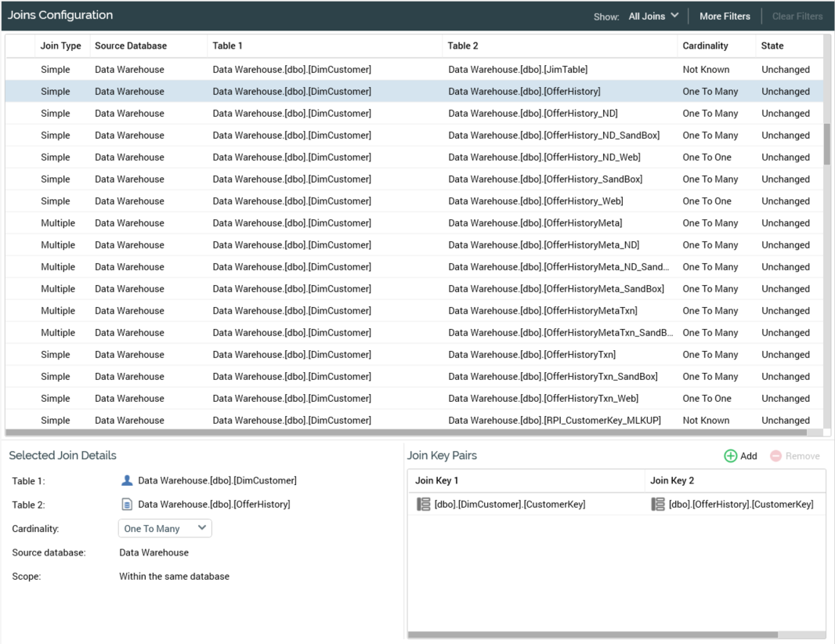Open More Filters
This screenshot has height=644, width=835.
click(725, 16)
